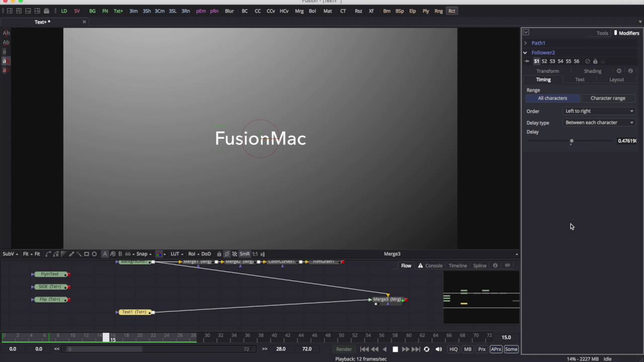
Task: Click the Delay value field 0.47619
Action: coord(627,141)
